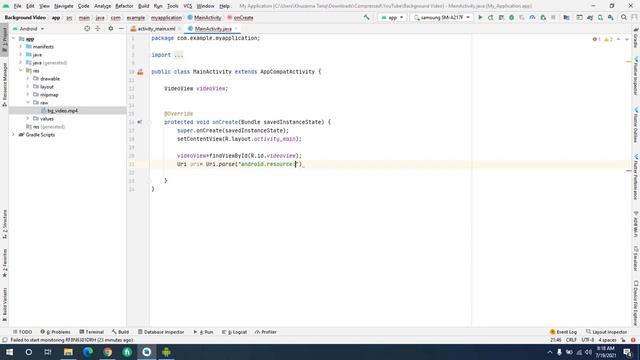Open the Layout Inspector
Viewport: 640px width, 360px height.
pyautogui.click(x=606, y=332)
